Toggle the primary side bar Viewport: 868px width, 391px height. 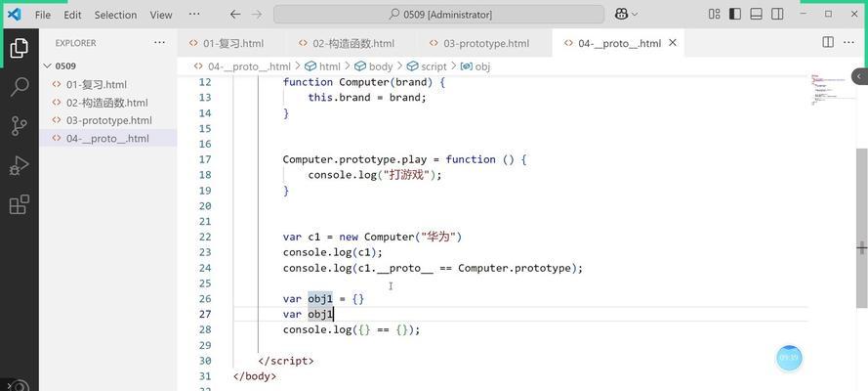[735, 15]
